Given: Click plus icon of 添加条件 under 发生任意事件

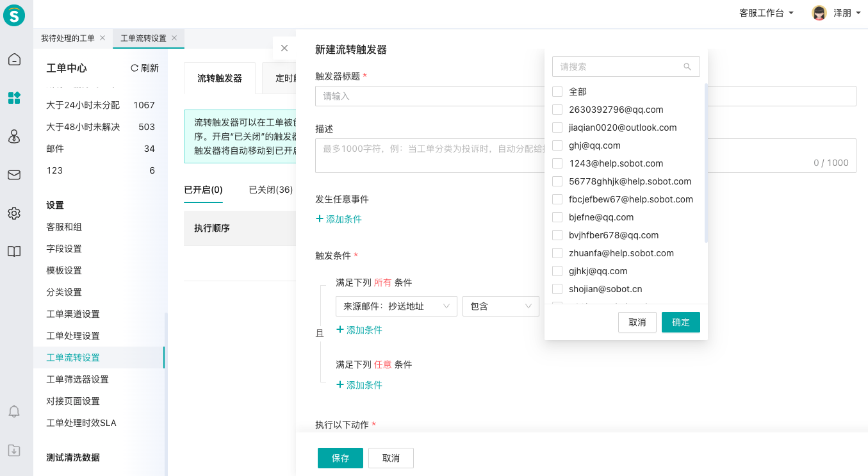Looking at the screenshot, I should 320,219.
